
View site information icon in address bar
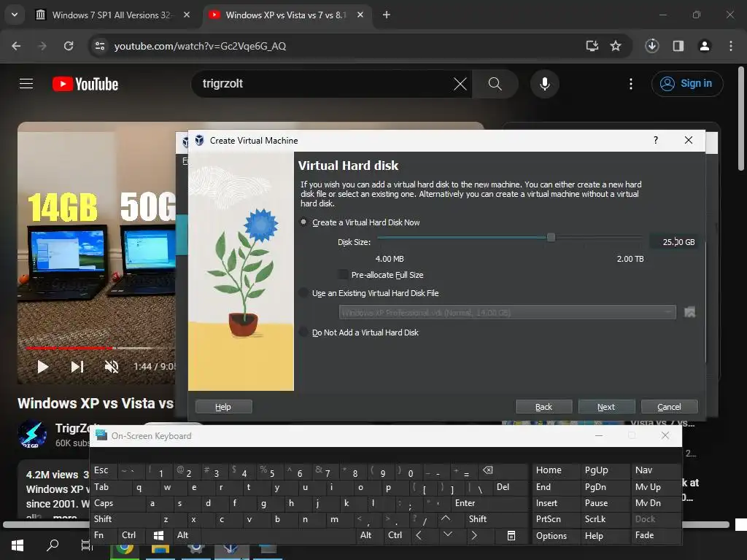click(x=100, y=46)
